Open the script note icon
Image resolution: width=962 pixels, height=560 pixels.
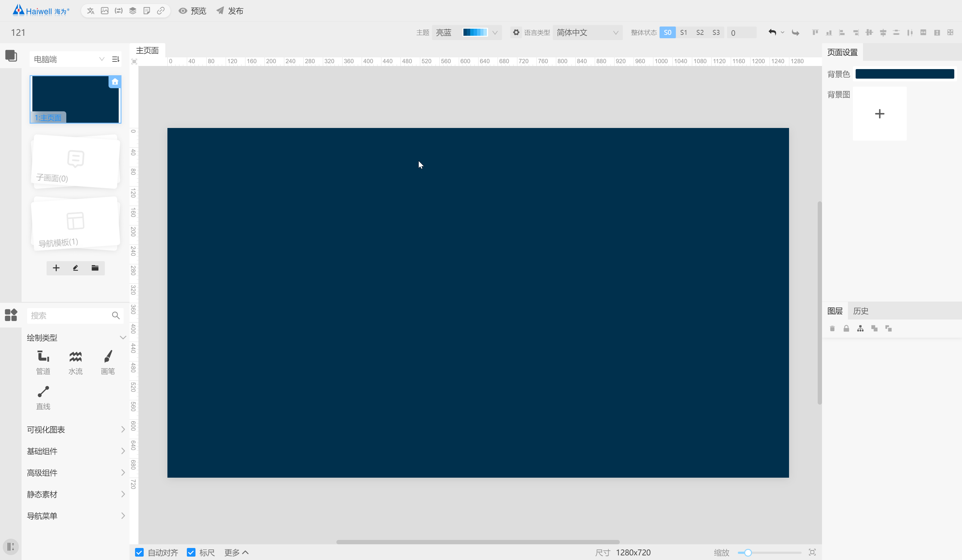[146, 11]
